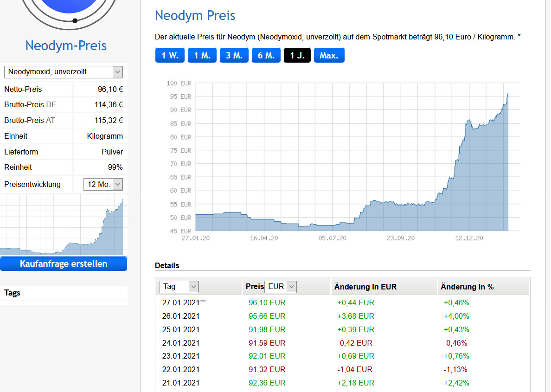Click the date 21.01.2021 in the table

[x=180, y=383]
